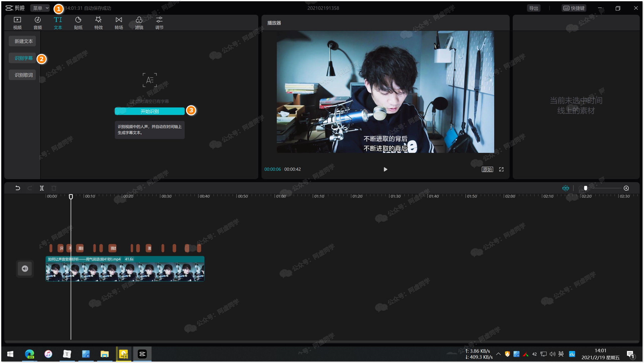Image resolution: width=644 pixels, height=363 pixels.
Task: Click the undo arrow icon
Action: (x=18, y=188)
